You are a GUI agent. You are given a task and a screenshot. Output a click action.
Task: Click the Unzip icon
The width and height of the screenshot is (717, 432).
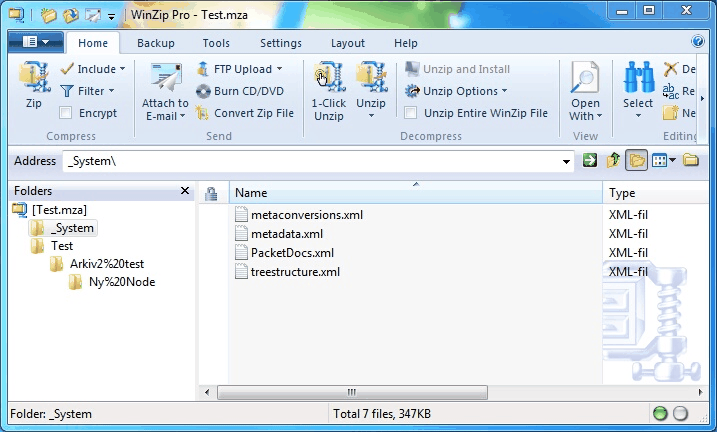371,78
